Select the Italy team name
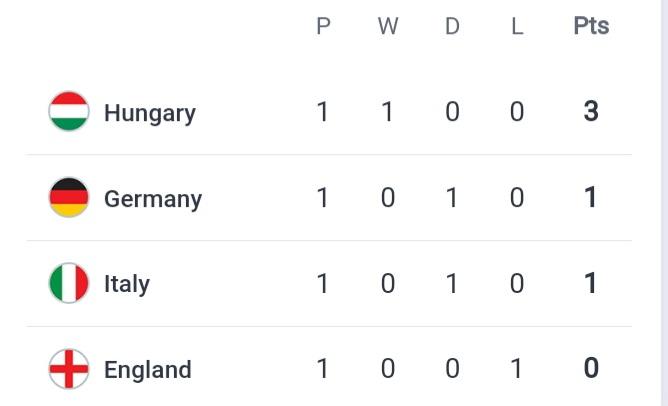The image size is (668, 406). pos(126,284)
